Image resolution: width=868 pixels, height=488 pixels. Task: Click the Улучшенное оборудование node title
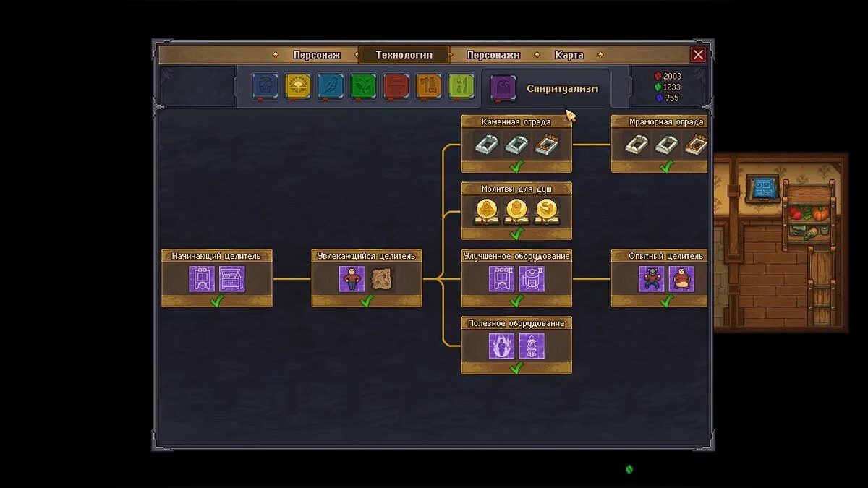[516, 256]
